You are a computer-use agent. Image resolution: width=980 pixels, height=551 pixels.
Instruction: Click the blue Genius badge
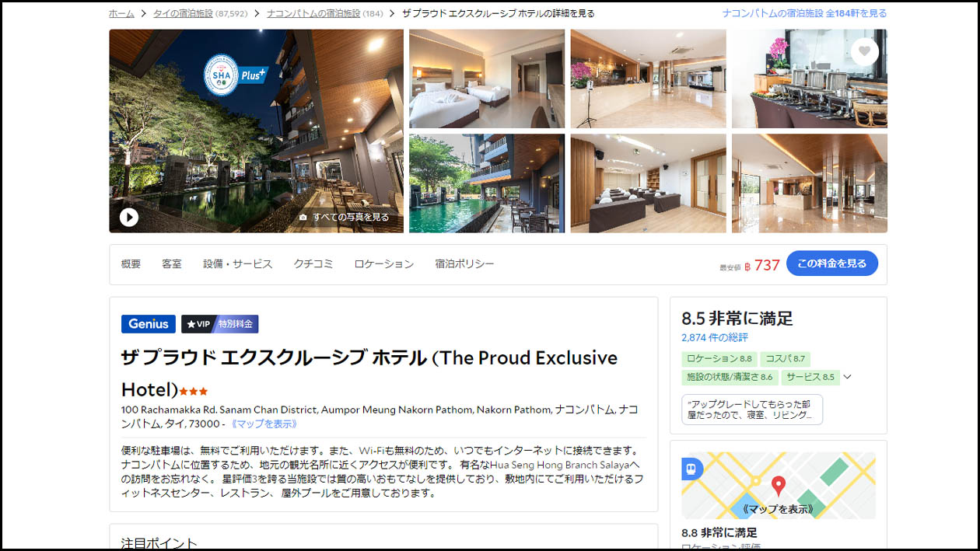click(x=149, y=324)
